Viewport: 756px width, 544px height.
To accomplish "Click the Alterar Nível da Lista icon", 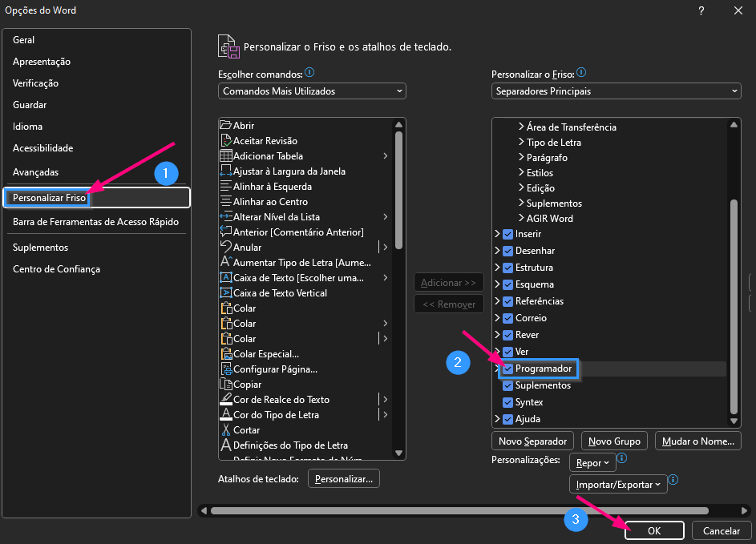I will [x=225, y=217].
